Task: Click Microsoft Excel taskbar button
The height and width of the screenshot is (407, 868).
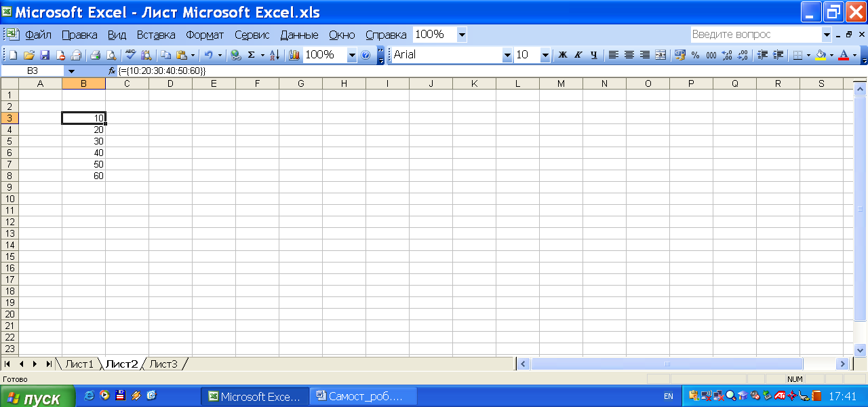Action: 255,397
